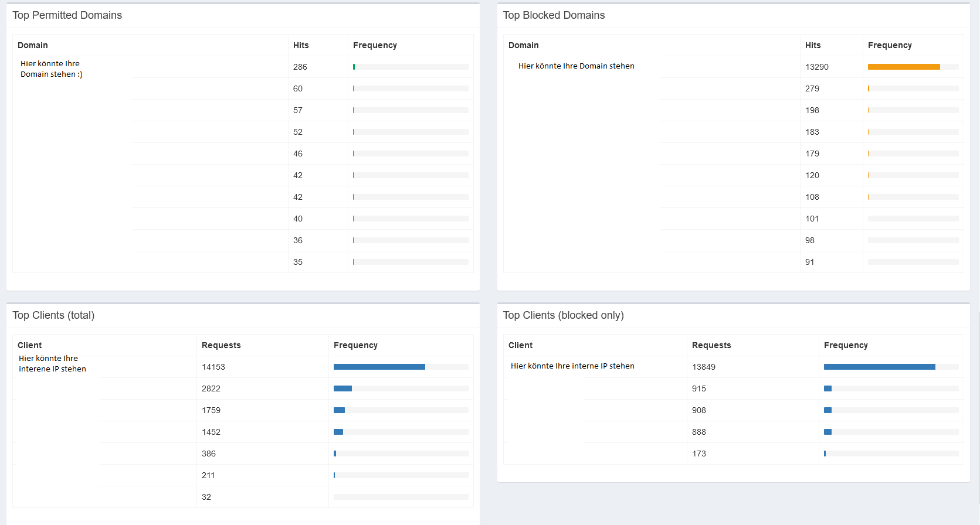
Task: Click Requests column header in Top Clients (total)
Action: pos(221,345)
